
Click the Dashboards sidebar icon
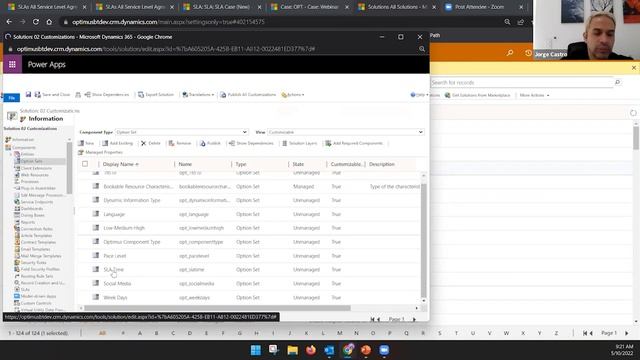pos(17,209)
